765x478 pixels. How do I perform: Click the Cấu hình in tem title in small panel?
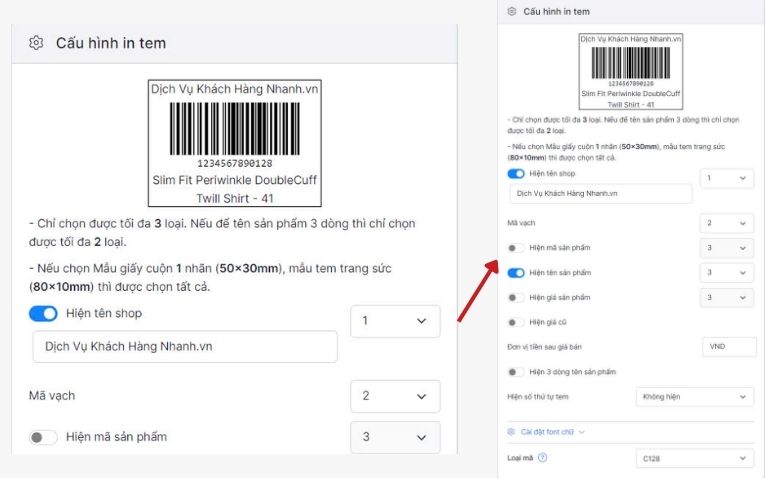coord(556,11)
